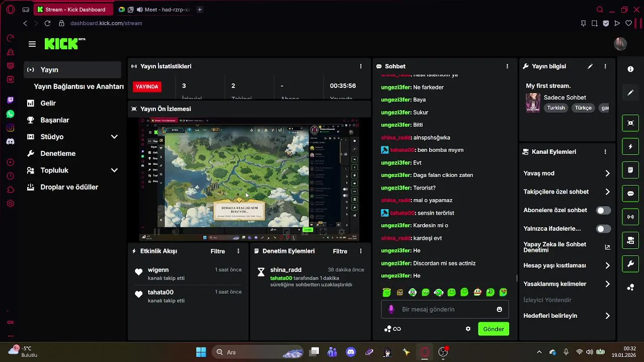Open Droplar ve ödüller page
The image size is (644, 362).
(x=72, y=187)
